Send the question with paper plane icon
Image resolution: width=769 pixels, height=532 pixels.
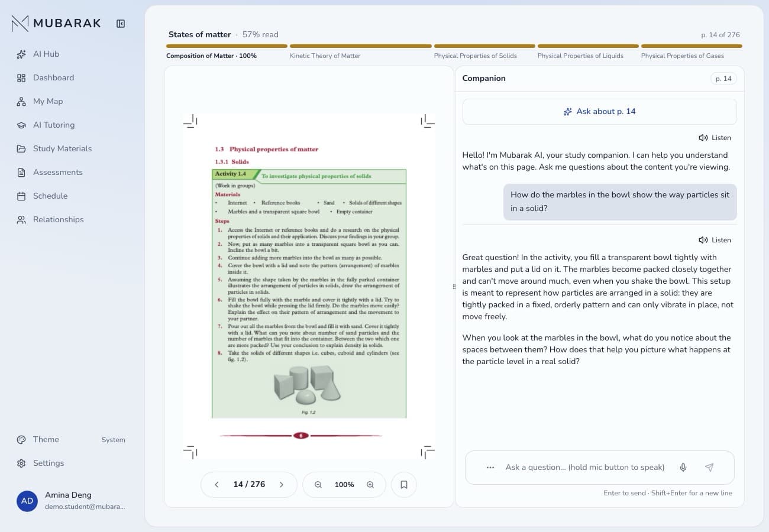pos(709,468)
